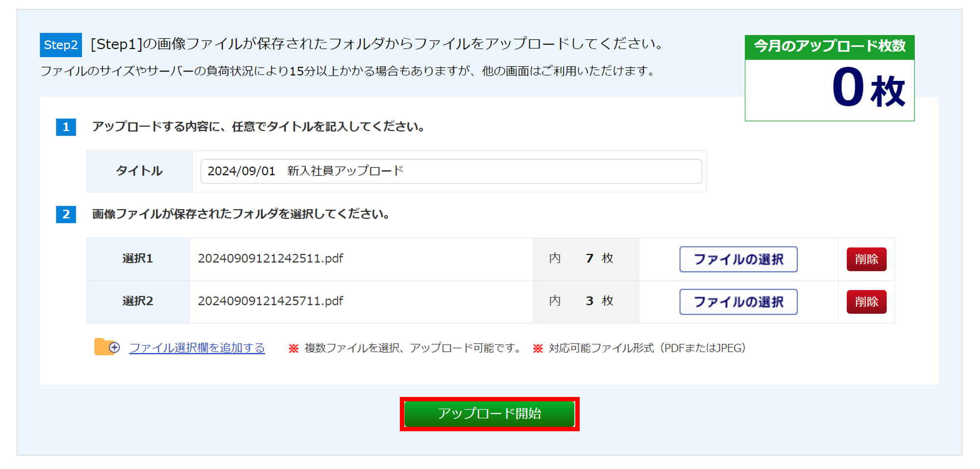The height and width of the screenshot is (469, 980).
Task: Click the タイトル text input field
Action: click(x=451, y=171)
